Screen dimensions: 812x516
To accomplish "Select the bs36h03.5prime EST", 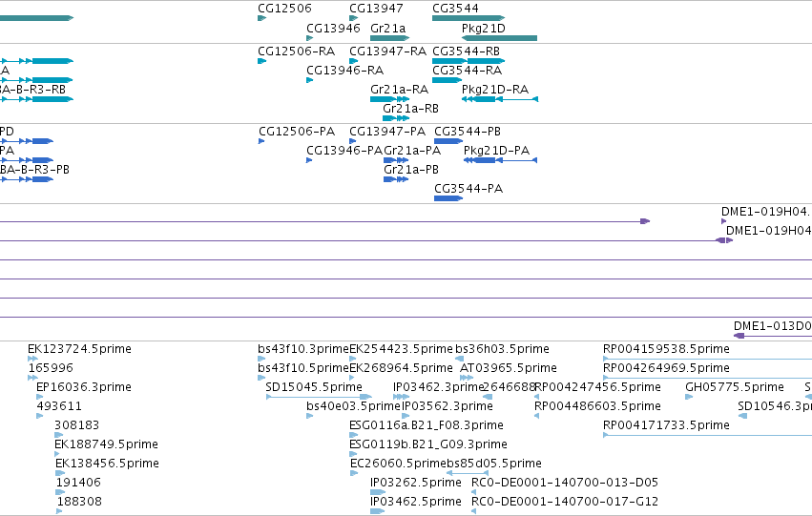I will coord(502,349).
